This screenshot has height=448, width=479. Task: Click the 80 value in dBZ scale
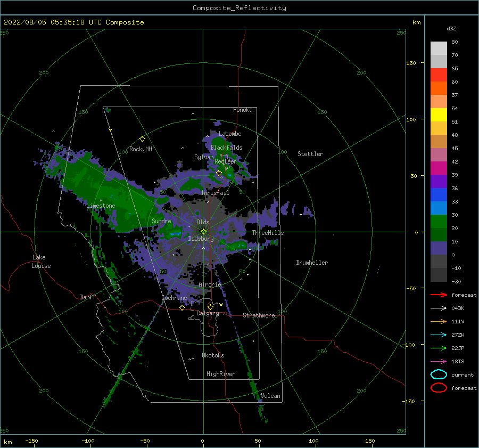[455, 42]
